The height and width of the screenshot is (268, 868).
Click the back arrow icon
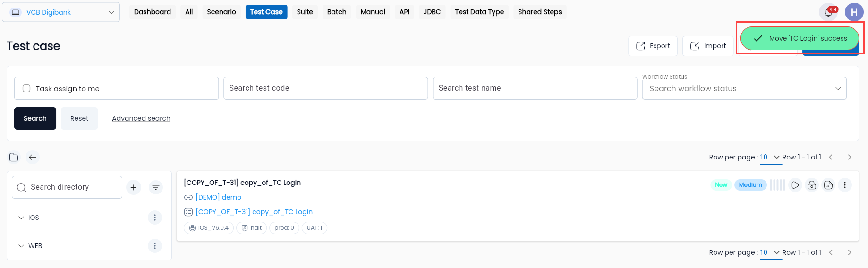tap(32, 157)
